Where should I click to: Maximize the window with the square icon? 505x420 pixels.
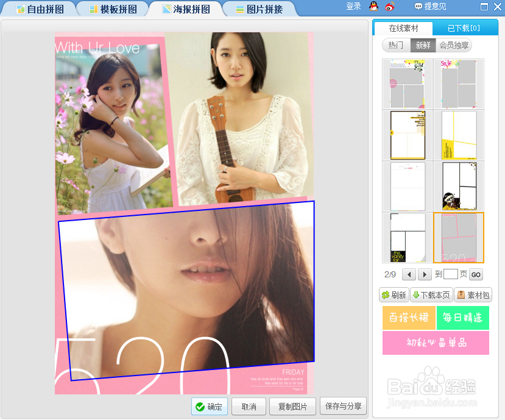[x=484, y=7]
